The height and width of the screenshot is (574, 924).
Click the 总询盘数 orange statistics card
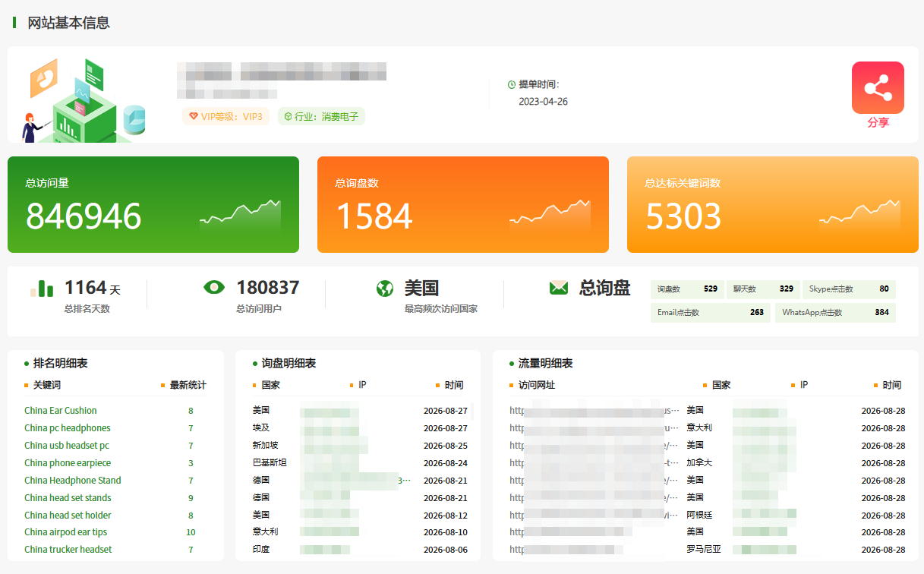click(463, 204)
